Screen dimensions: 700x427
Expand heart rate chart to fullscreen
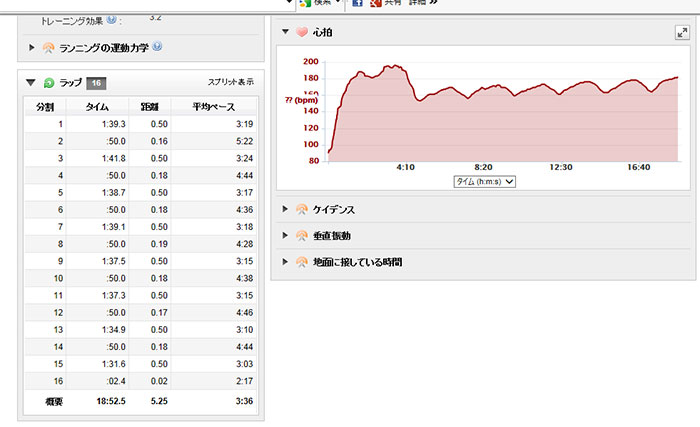tap(681, 33)
